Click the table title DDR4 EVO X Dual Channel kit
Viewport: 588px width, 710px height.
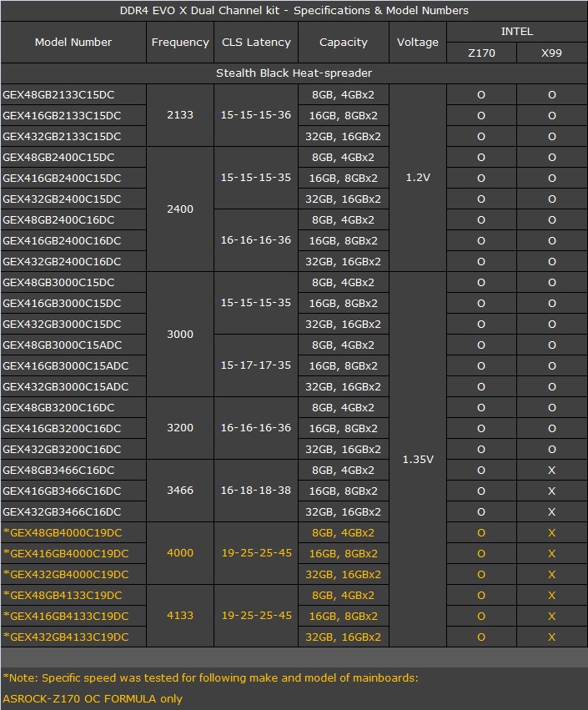(x=294, y=11)
